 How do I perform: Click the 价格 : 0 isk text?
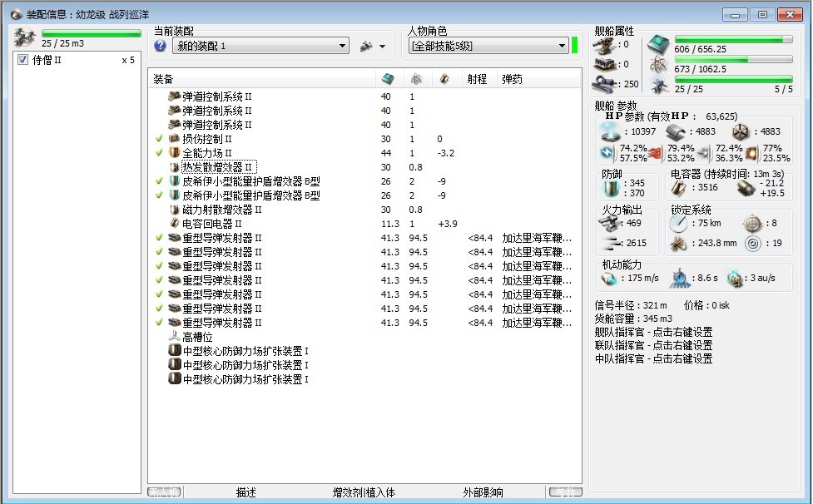point(706,305)
